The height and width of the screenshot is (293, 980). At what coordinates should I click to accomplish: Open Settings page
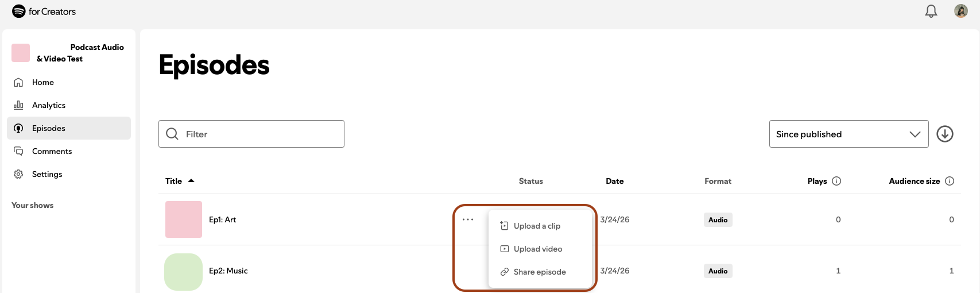point(69,174)
